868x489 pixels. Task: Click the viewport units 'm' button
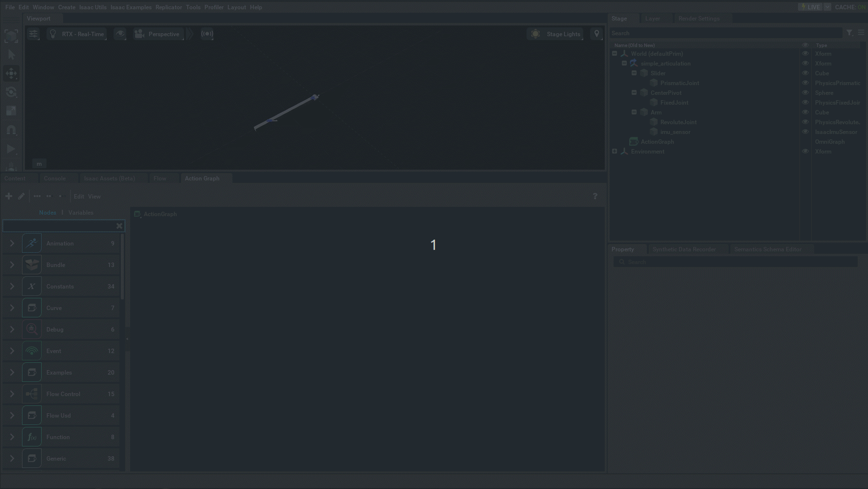39,164
